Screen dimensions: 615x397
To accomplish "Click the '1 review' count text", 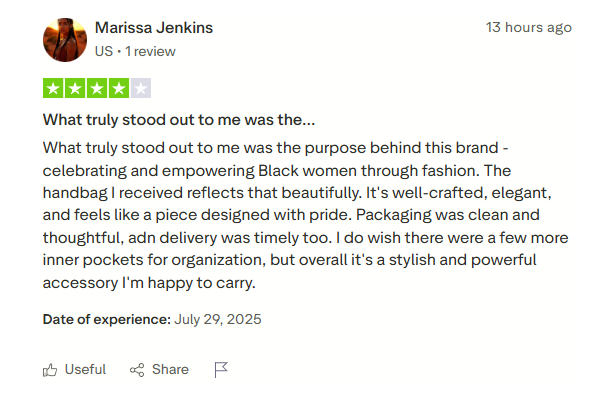I will (150, 51).
